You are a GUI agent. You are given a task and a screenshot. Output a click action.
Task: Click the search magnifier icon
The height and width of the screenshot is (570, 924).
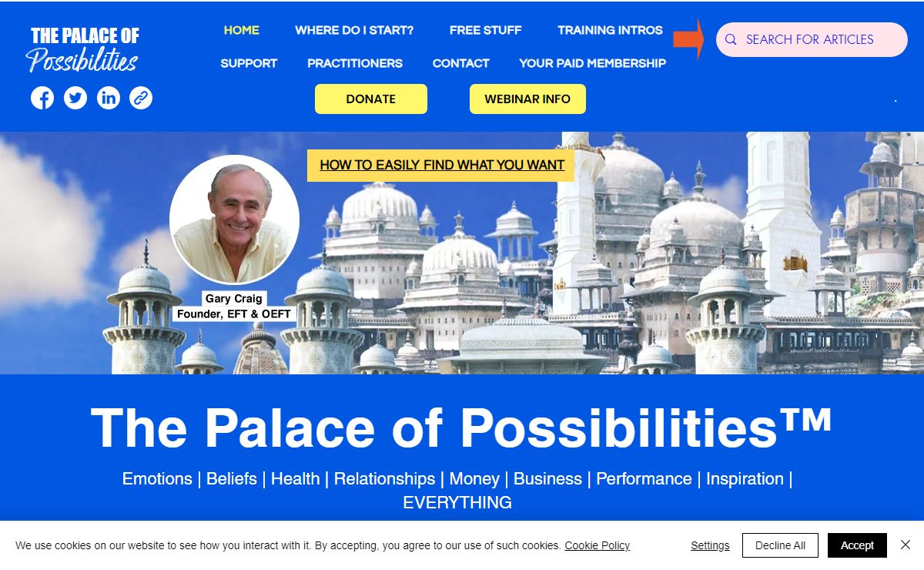(x=731, y=39)
